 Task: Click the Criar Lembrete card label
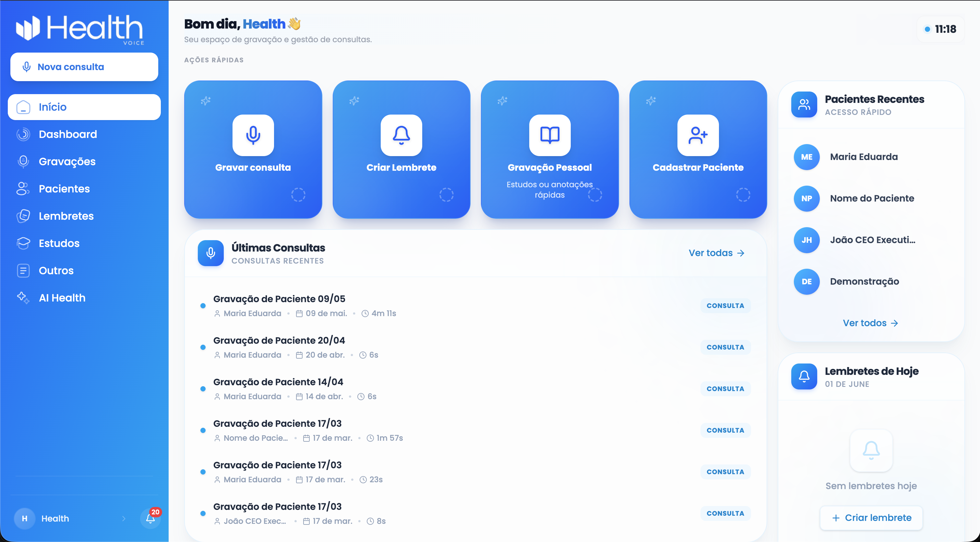point(401,167)
